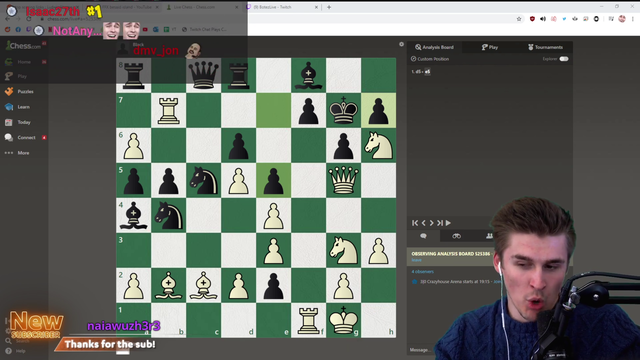
Task: Select the white rook on f1
Action: [x=308, y=320]
